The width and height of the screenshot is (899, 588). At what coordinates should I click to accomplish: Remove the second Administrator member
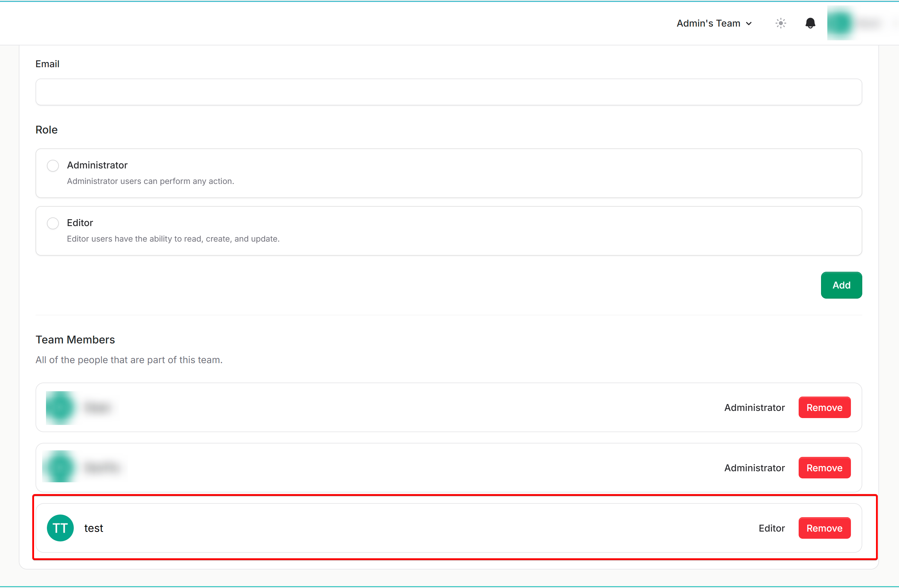click(824, 468)
